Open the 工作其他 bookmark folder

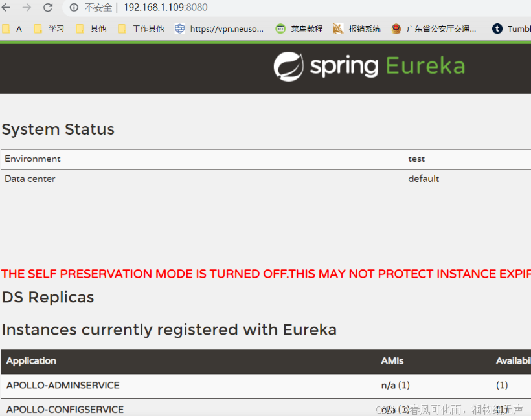[x=141, y=28]
